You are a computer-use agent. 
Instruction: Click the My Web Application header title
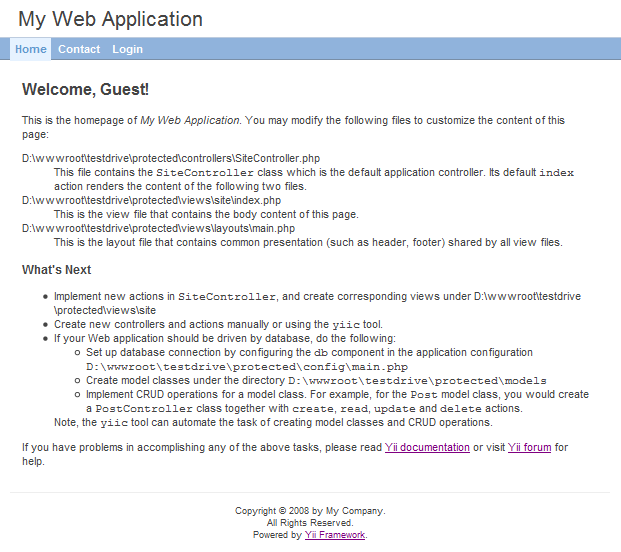click(110, 19)
